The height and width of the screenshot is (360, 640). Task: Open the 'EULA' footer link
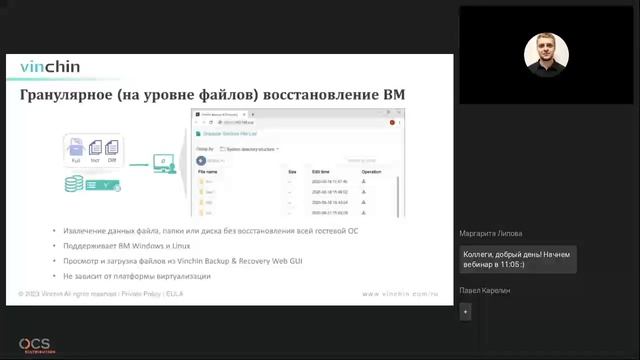[175, 293]
